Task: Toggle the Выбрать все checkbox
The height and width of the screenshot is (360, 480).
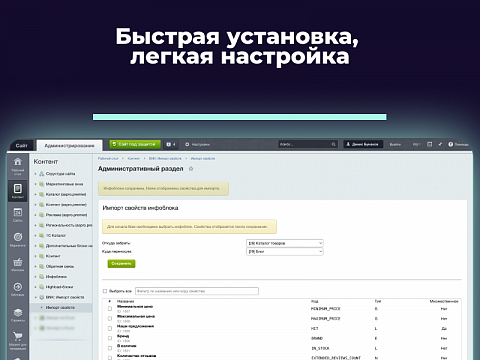Action: [105, 291]
